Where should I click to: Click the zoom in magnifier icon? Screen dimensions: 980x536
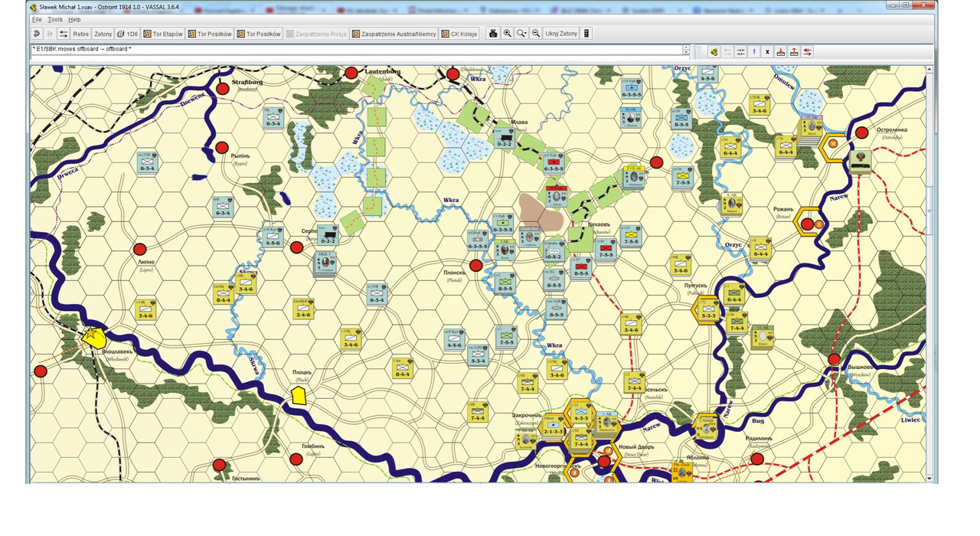pos(508,34)
